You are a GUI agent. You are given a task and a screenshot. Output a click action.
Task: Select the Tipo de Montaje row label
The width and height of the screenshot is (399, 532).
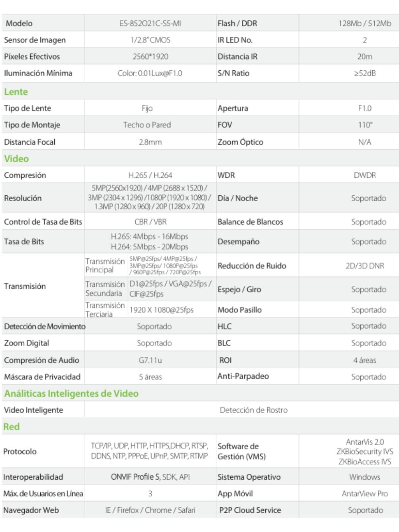[32, 125]
